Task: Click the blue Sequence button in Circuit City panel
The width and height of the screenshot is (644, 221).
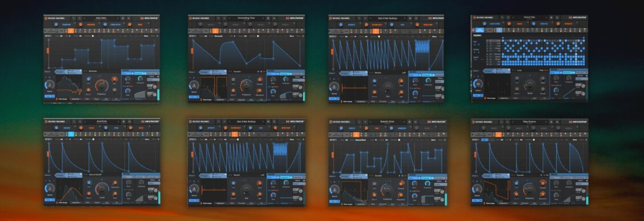Action: tap(479, 30)
